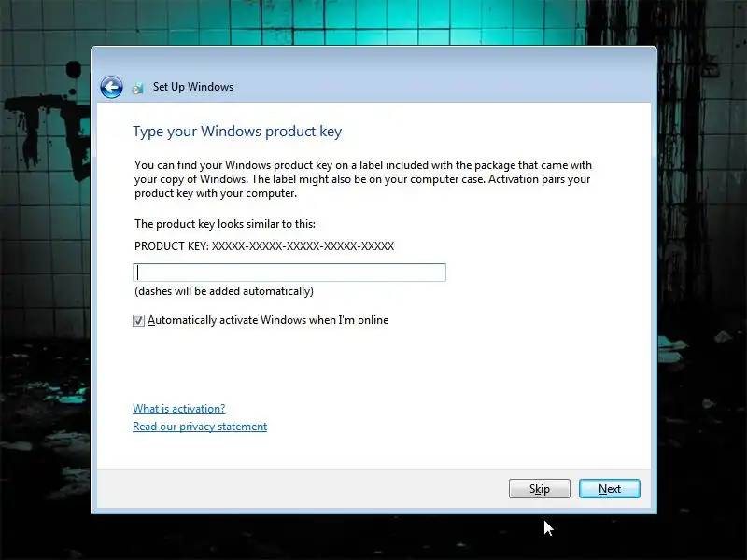Open the What is activation? link
This screenshot has width=747, height=560.
178,409
